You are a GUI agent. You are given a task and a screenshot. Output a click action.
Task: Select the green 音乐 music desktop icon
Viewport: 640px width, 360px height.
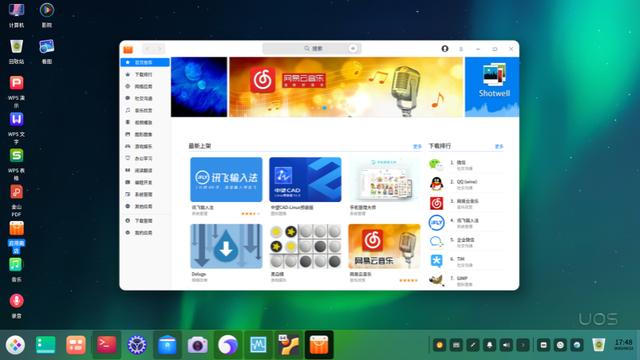(16, 270)
